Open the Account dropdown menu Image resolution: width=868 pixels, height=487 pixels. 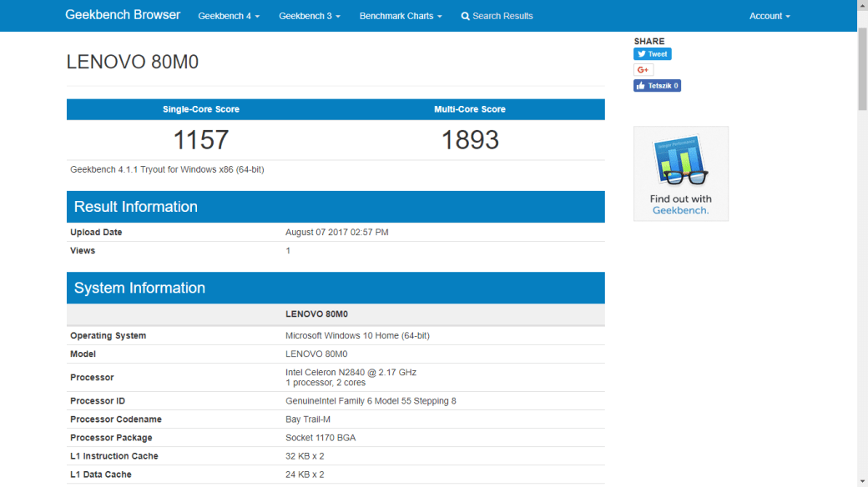pyautogui.click(x=769, y=16)
